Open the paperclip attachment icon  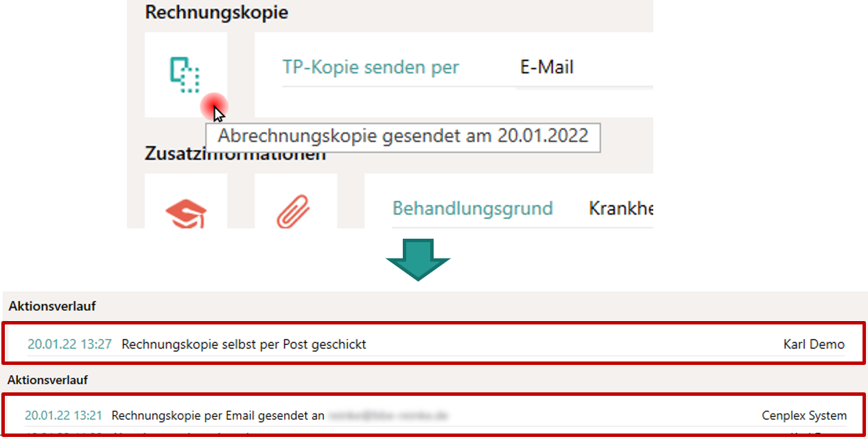tap(294, 210)
